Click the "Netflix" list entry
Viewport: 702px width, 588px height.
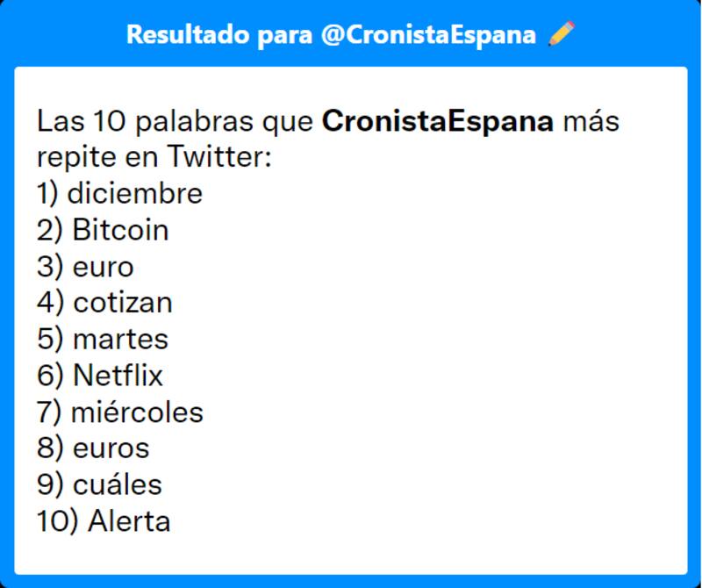pyautogui.click(x=118, y=376)
